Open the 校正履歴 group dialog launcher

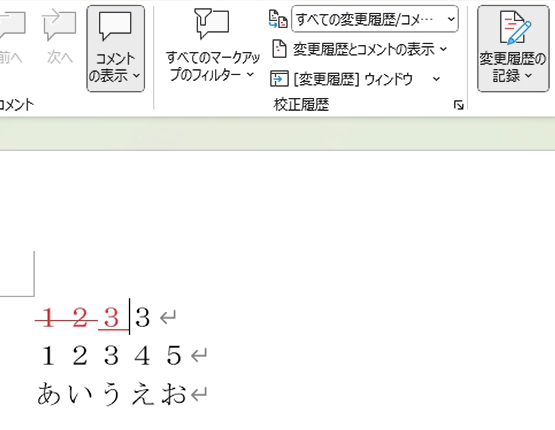pos(458,105)
